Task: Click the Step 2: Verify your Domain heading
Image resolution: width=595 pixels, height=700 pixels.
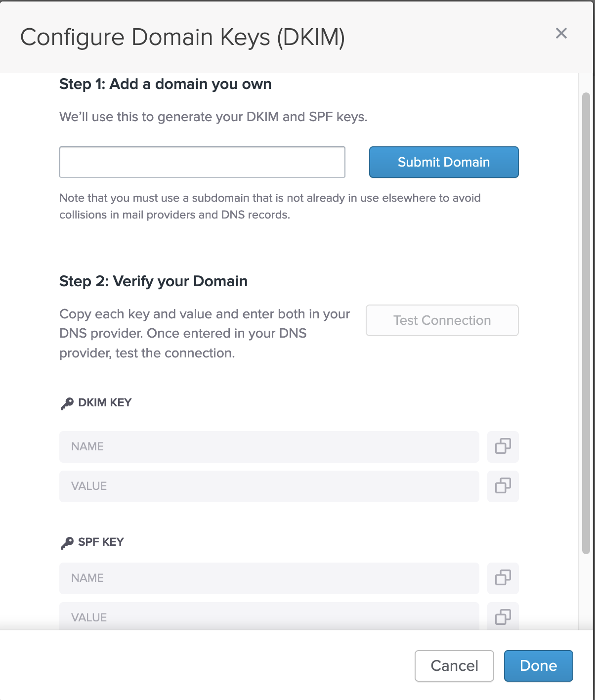Action: coord(153,281)
